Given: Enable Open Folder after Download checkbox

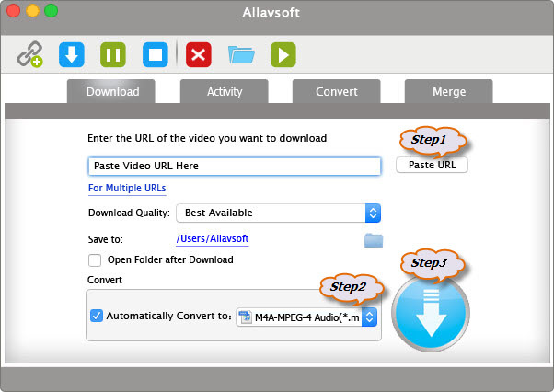Looking at the screenshot, I should (95, 260).
